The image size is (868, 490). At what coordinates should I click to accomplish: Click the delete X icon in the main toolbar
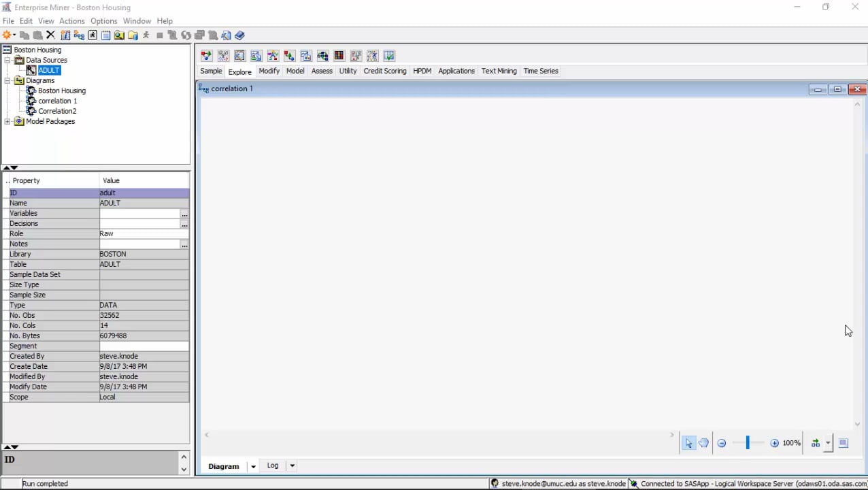[x=50, y=35]
